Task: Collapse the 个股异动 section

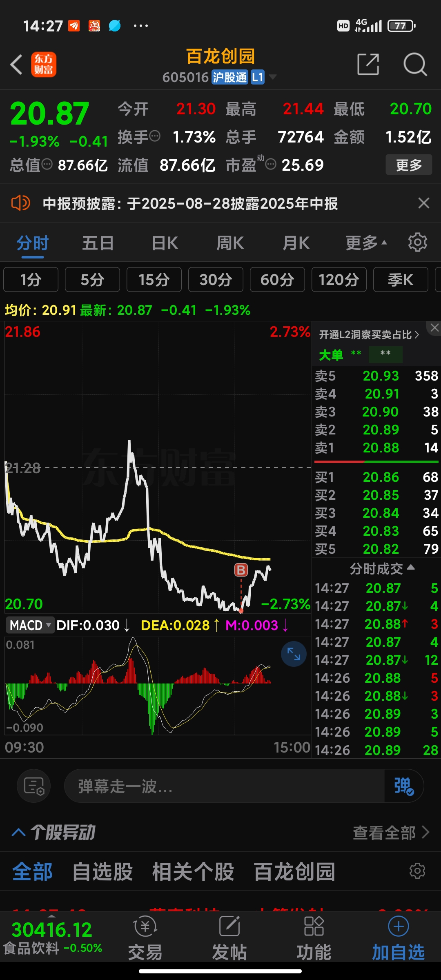Action: [x=18, y=832]
